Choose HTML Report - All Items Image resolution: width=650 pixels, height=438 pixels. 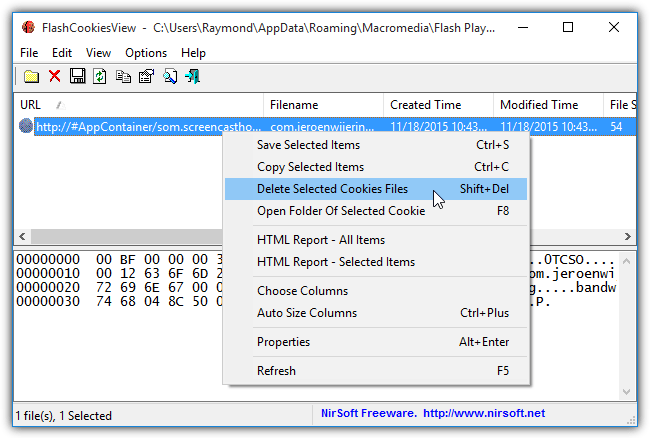(376, 240)
